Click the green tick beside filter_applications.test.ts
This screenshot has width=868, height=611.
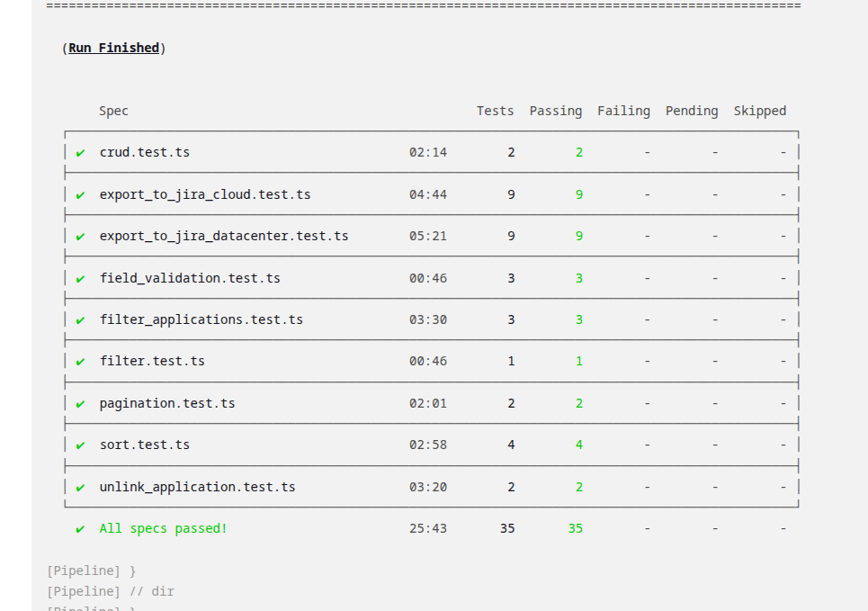pyautogui.click(x=80, y=320)
